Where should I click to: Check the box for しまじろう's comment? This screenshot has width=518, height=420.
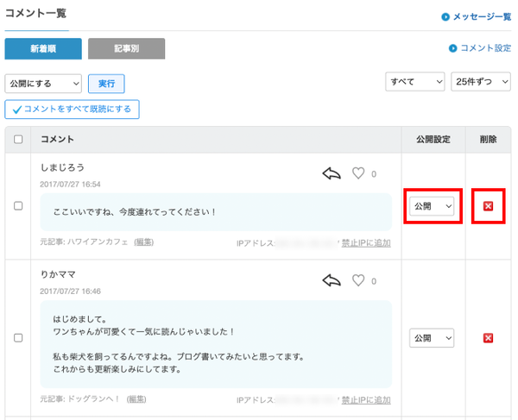pyautogui.click(x=18, y=206)
